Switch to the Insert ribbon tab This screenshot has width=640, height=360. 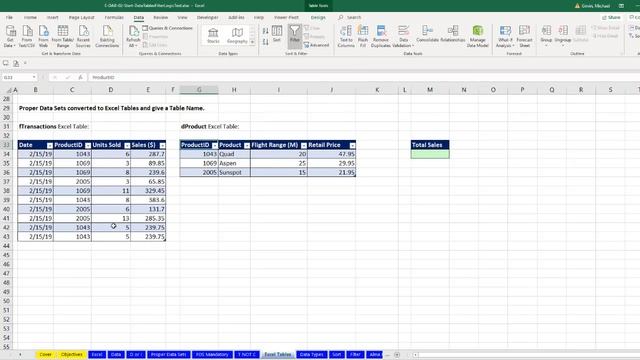coord(52,18)
